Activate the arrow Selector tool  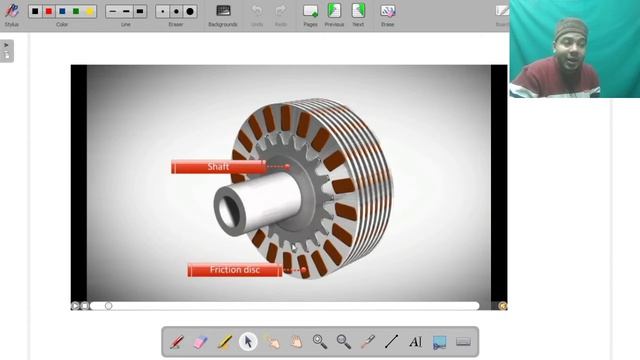(248, 342)
